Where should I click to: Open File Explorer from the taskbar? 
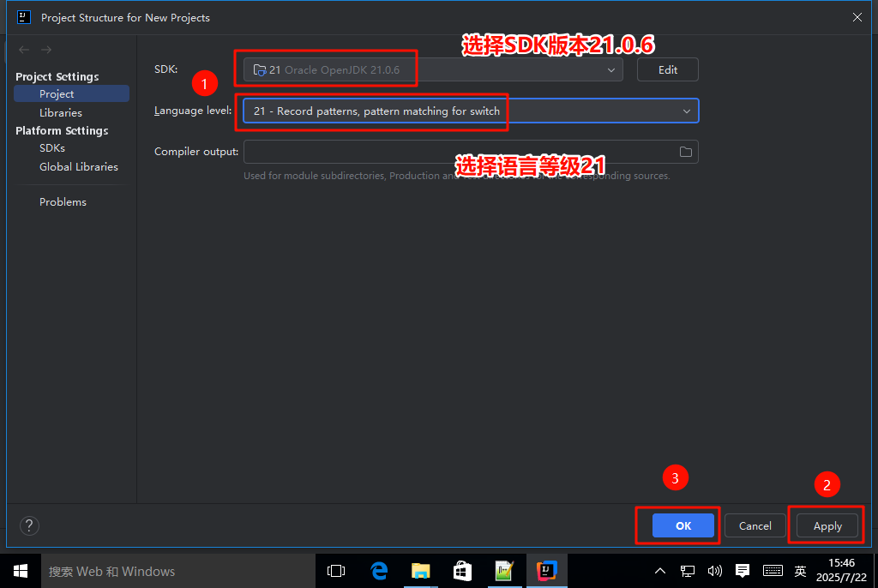click(420, 571)
